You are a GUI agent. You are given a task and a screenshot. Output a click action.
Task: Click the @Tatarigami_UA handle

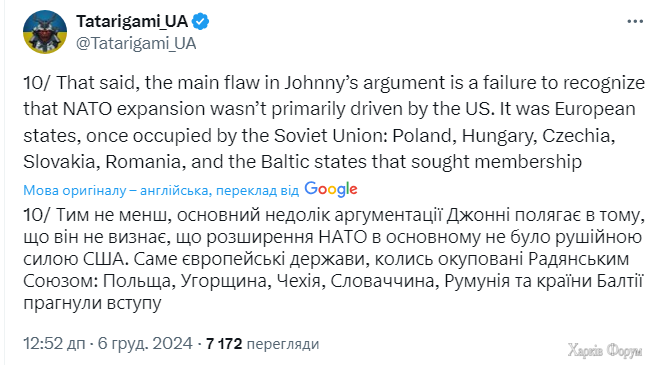click(136, 43)
